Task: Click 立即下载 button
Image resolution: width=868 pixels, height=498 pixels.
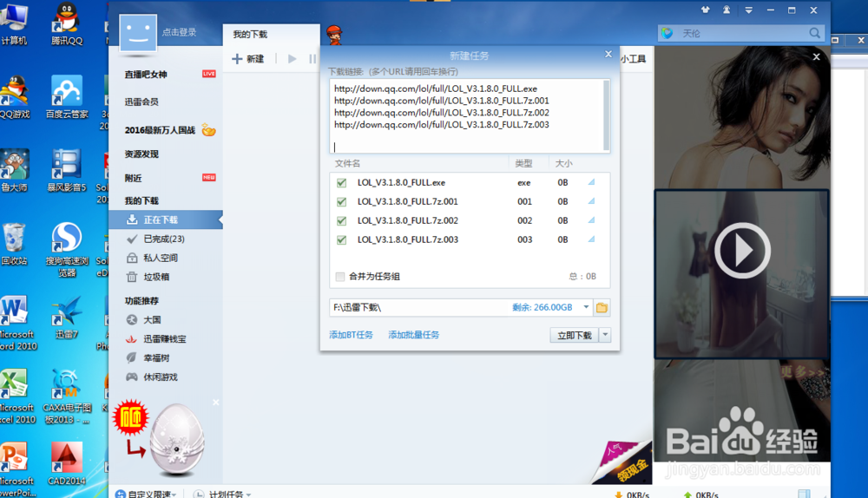Action: coord(574,335)
